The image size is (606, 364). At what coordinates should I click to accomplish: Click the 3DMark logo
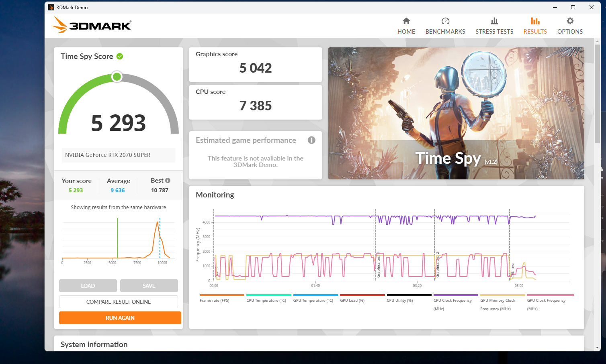92,25
